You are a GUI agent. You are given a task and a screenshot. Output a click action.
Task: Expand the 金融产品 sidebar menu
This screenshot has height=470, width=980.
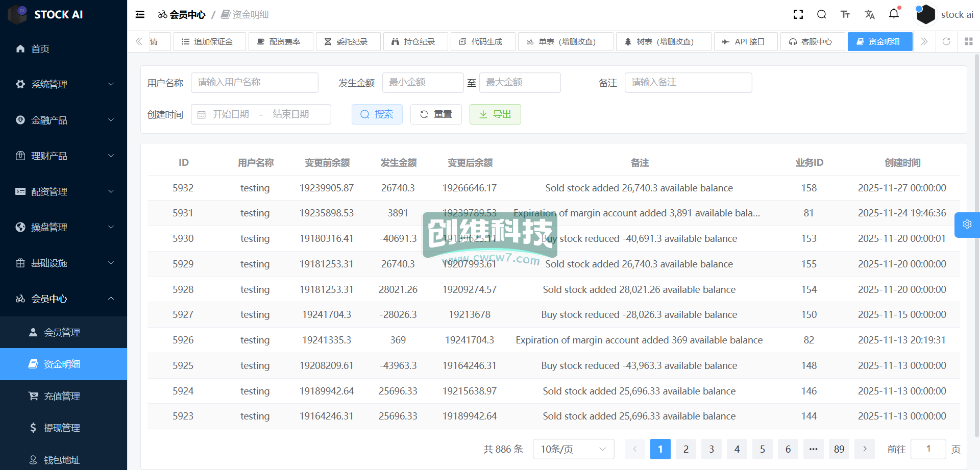63,120
